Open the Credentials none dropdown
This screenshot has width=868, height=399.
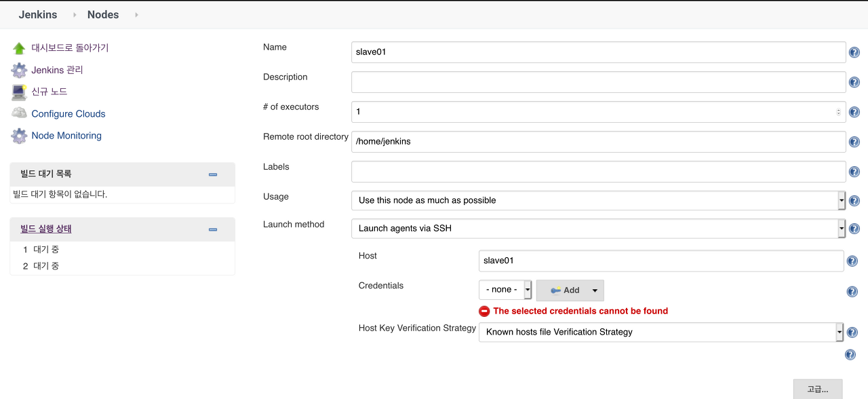coord(505,290)
